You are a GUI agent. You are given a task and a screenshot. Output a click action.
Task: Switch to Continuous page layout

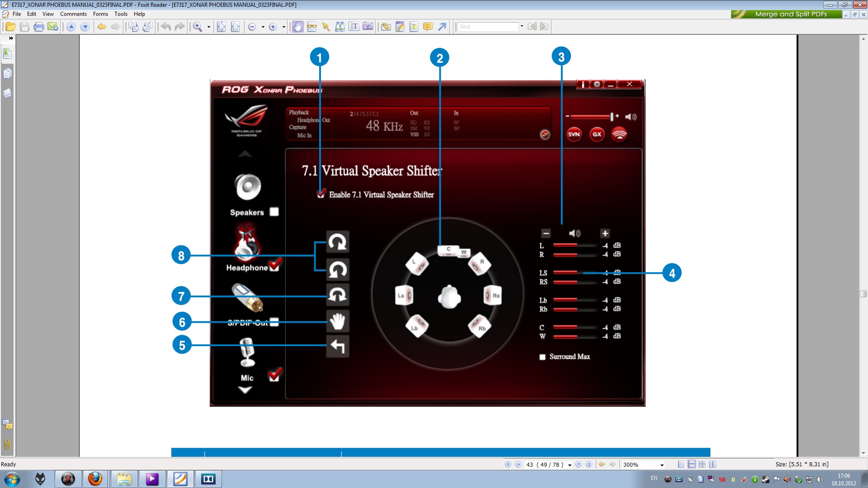[691, 465]
